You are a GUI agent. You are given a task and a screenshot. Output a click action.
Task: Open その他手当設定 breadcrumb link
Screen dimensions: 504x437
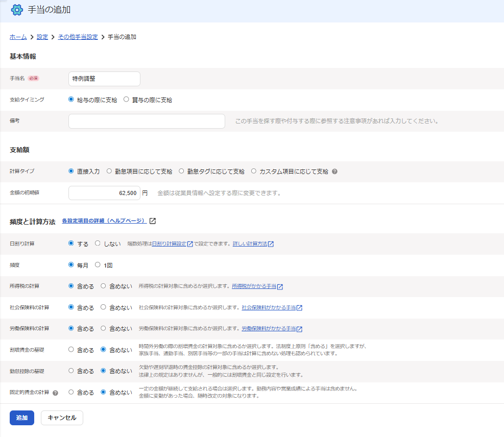(x=78, y=37)
